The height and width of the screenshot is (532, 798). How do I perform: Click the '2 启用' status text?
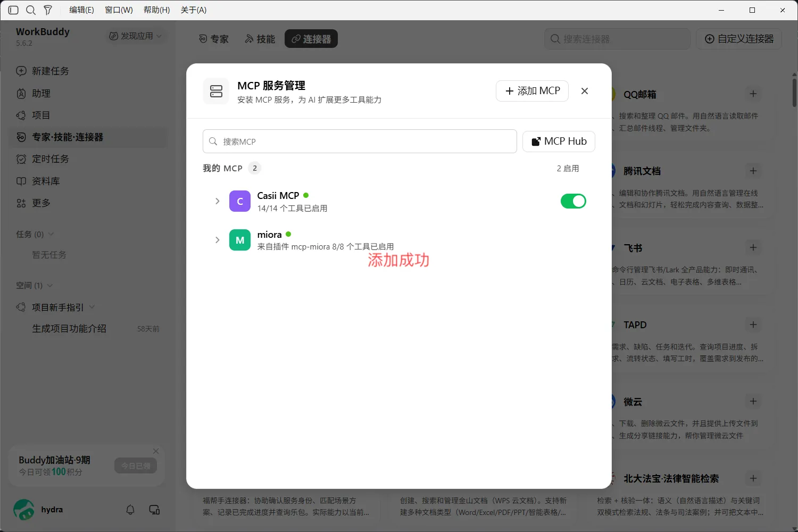[568, 169]
